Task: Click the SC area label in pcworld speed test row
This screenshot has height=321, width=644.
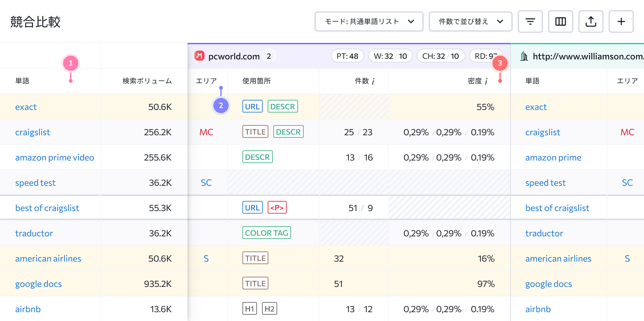Action: click(x=206, y=183)
